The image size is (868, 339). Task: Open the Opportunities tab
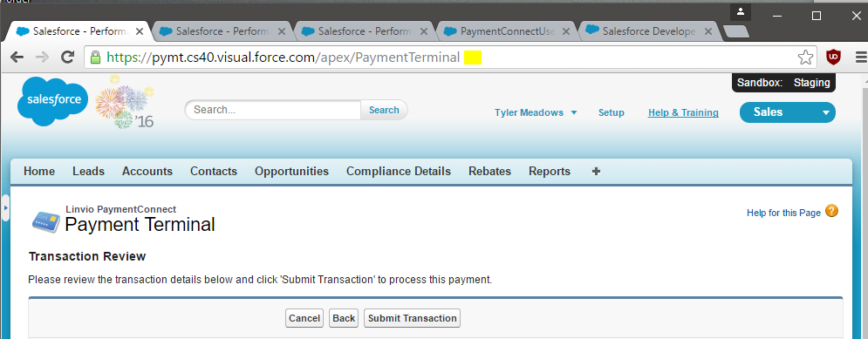pyautogui.click(x=291, y=172)
